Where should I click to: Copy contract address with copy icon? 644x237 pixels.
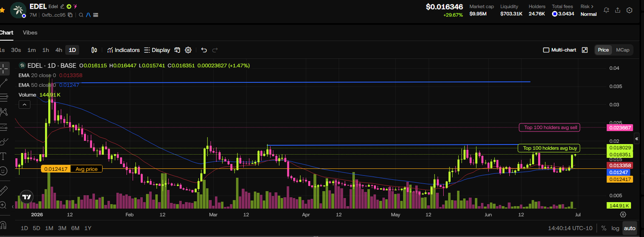(70, 15)
